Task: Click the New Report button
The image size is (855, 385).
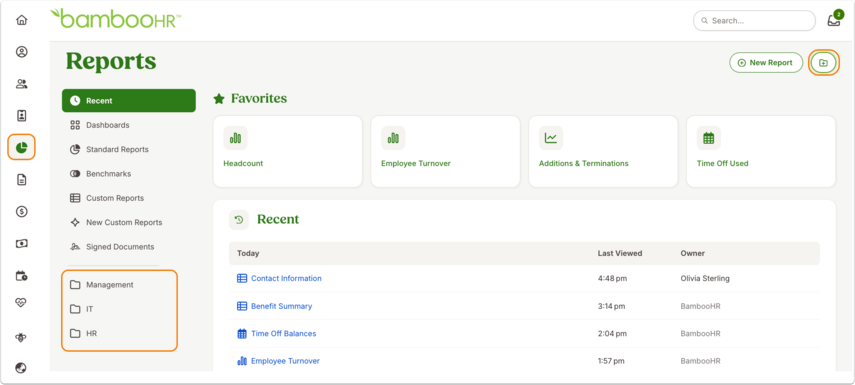Action: click(x=766, y=63)
